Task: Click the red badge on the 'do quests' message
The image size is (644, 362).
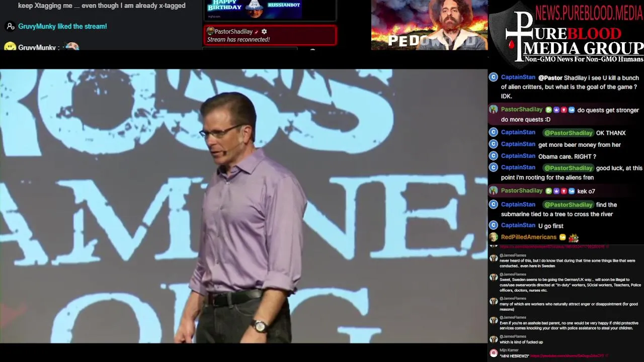Action: [x=563, y=110]
